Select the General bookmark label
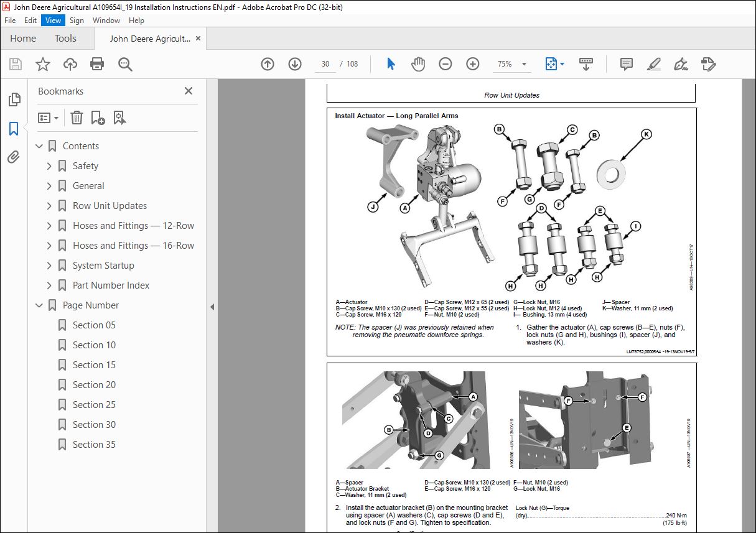Image resolution: width=756 pixels, height=533 pixels. pyautogui.click(x=88, y=186)
